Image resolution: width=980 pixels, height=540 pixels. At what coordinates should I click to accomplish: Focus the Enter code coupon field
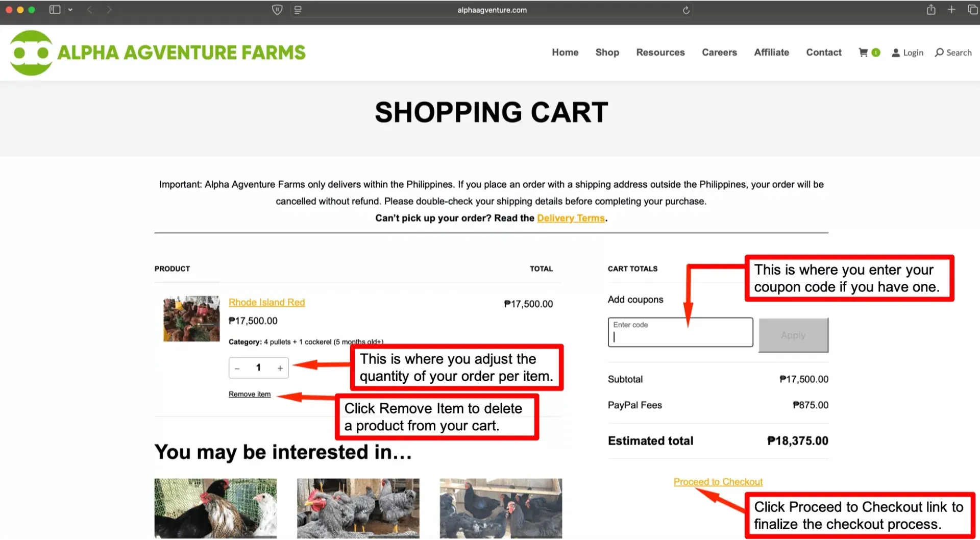point(680,332)
